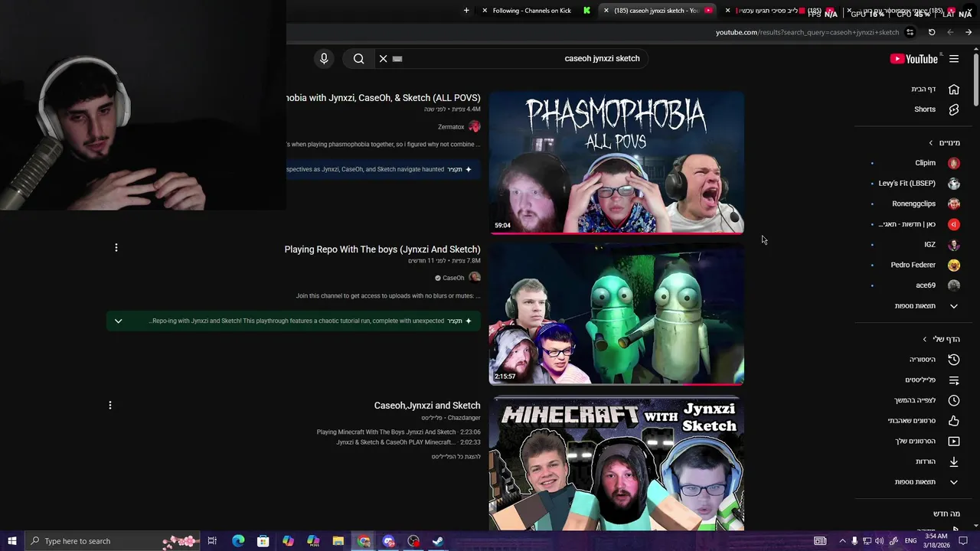The width and height of the screenshot is (980, 551).
Task: Open the Windows Start menu
Action: tap(12, 541)
